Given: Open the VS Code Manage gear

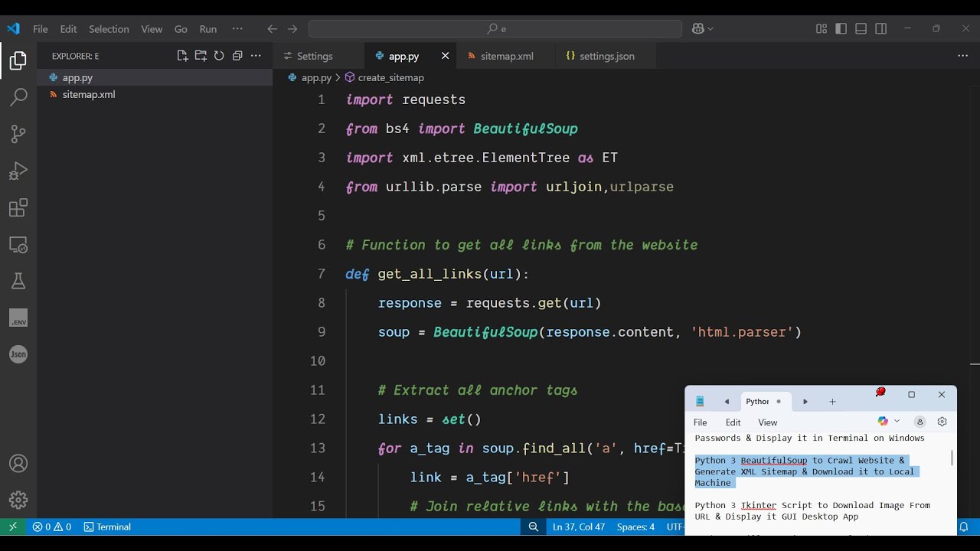Looking at the screenshot, I should (x=18, y=500).
